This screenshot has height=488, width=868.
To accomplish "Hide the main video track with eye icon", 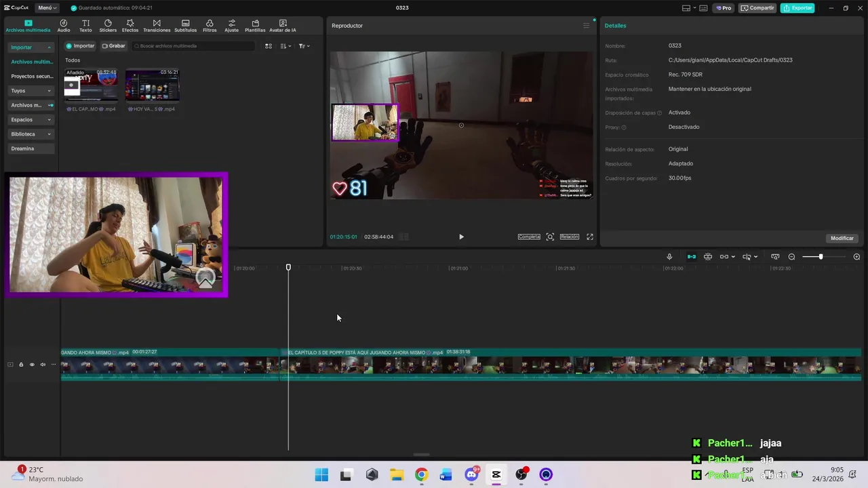I will pos(32,365).
